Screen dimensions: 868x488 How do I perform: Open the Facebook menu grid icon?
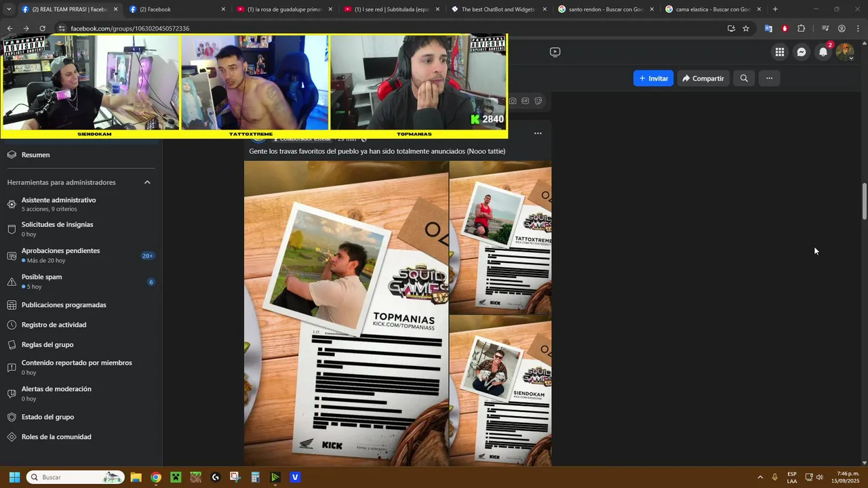[780, 52]
